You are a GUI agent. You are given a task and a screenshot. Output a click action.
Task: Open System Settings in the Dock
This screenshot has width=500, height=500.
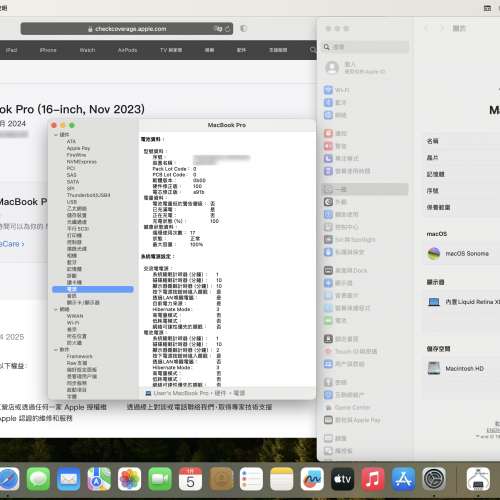click(434, 479)
